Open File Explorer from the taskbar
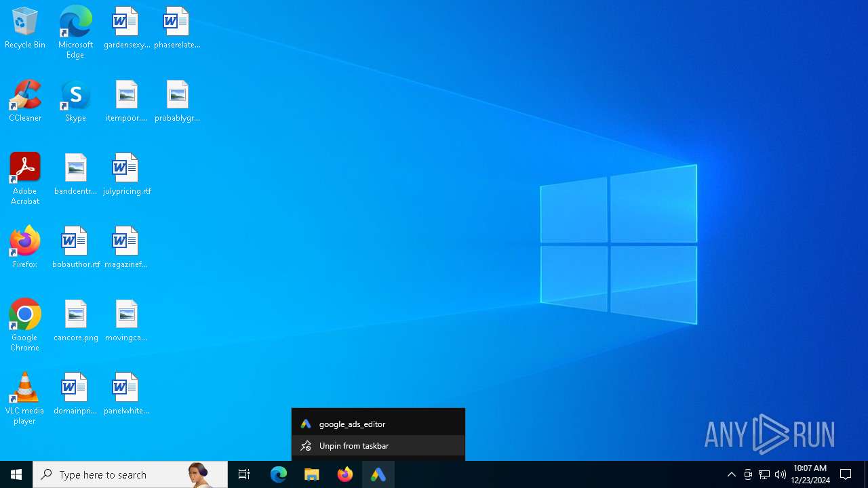 (x=312, y=474)
